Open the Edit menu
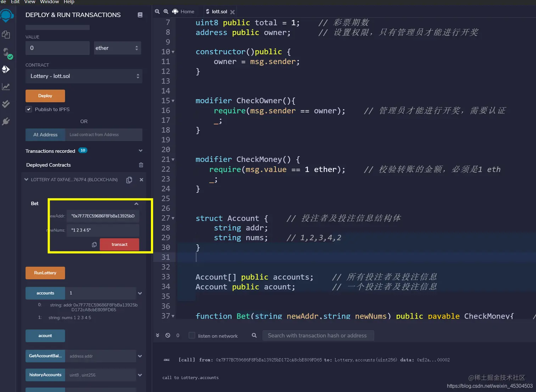 click(15, 2)
